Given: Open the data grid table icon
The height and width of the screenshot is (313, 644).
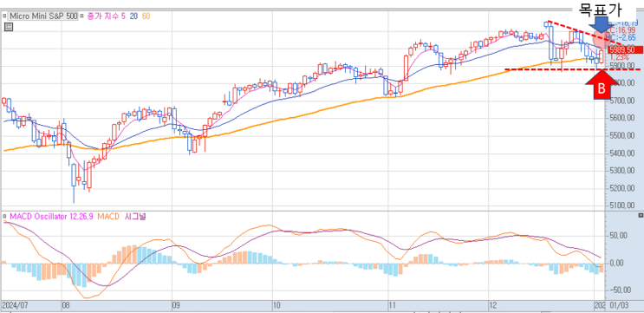Looking at the screenshot, I should tap(9, 27).
